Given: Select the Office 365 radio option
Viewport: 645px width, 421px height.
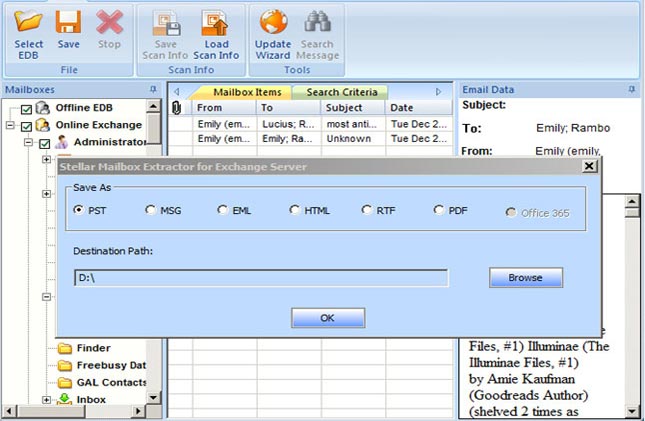Looking at the screenshot, I should [x=511, y=212].
